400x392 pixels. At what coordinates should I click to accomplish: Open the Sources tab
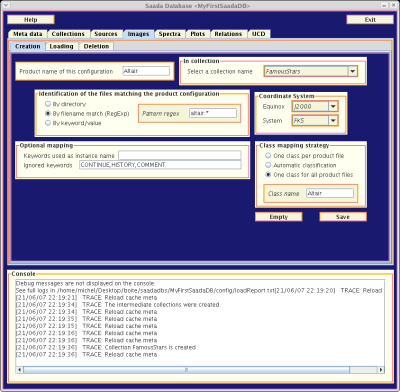tap(106, 34)
